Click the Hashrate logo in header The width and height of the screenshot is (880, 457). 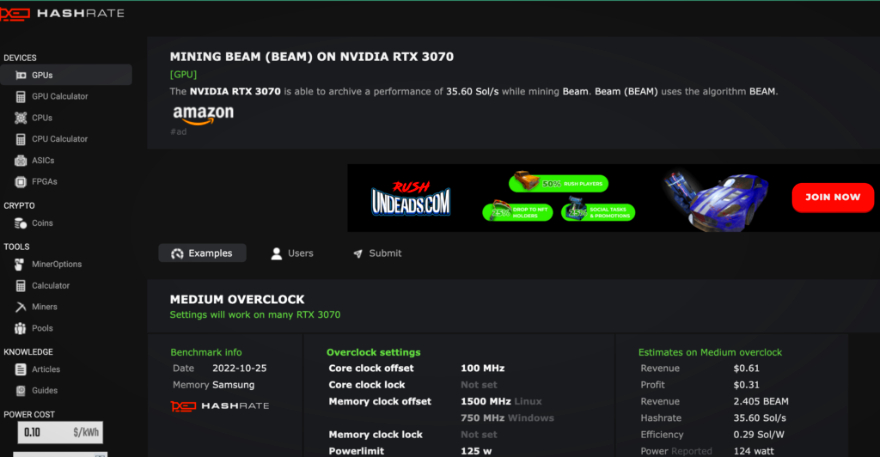[62, 13]
